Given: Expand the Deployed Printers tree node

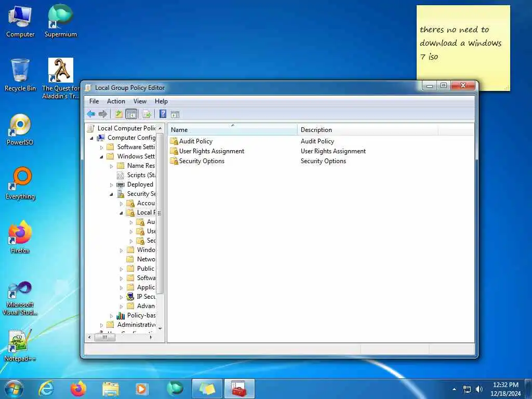Looking at the screenshot, I should [111, 185].
